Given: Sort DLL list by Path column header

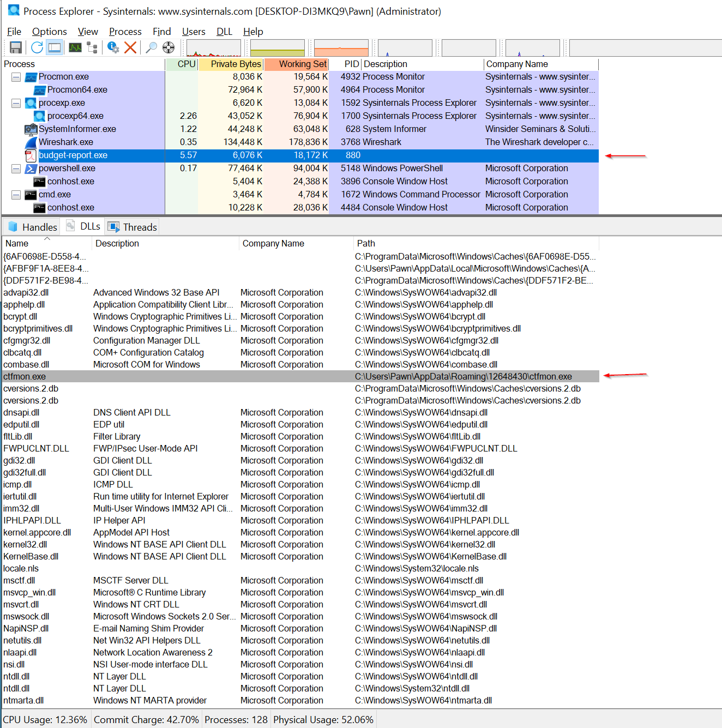Looking at the screenshot, I should click(476, 244).
